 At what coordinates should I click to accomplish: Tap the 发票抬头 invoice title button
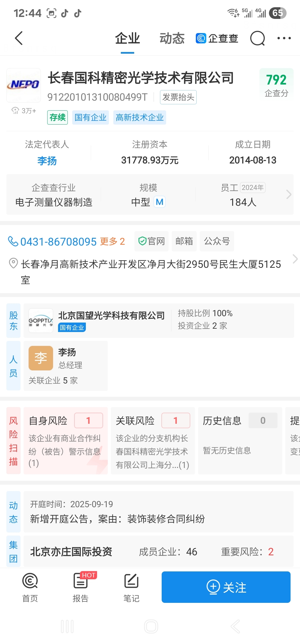tap(178, 97)
